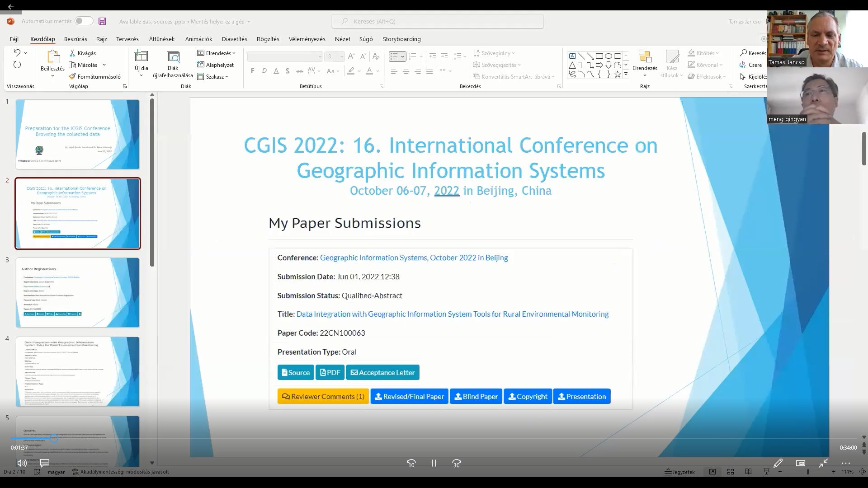Click the Reviewer Comments (1) button

[x=323, y=396]
